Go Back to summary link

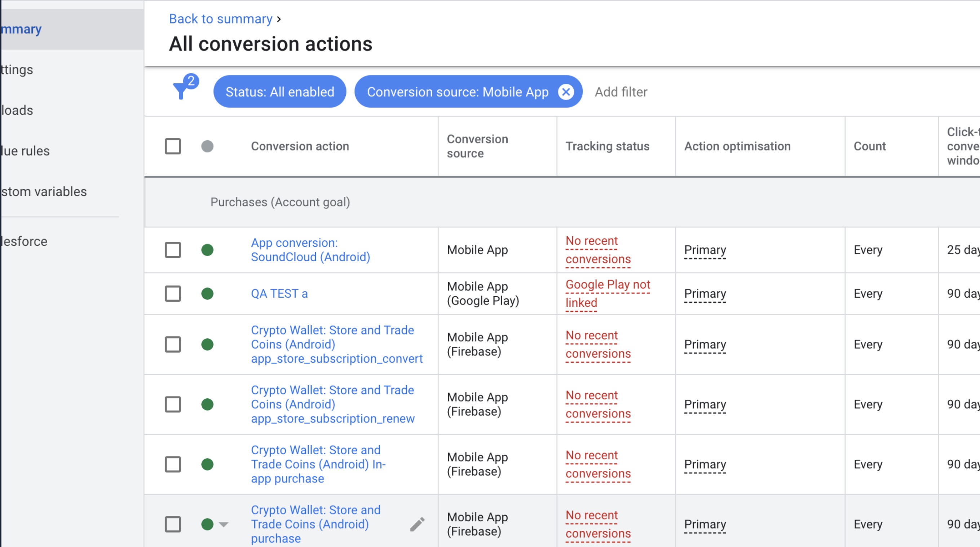[x=221, y=19]
